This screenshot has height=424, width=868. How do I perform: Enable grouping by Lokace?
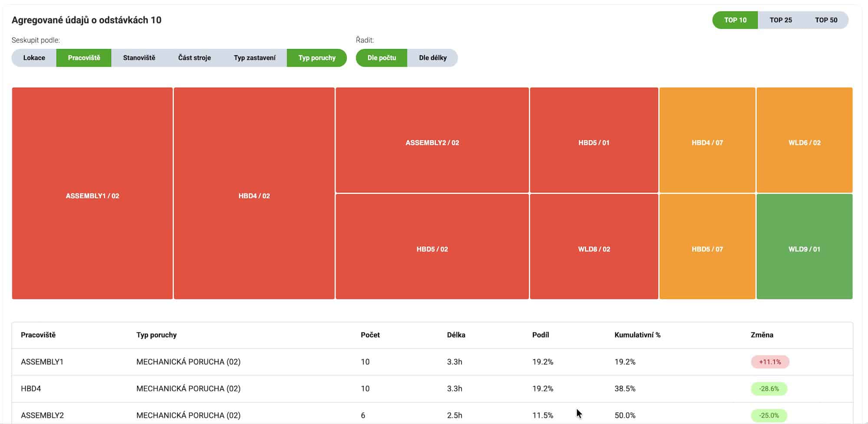(34, 57)
